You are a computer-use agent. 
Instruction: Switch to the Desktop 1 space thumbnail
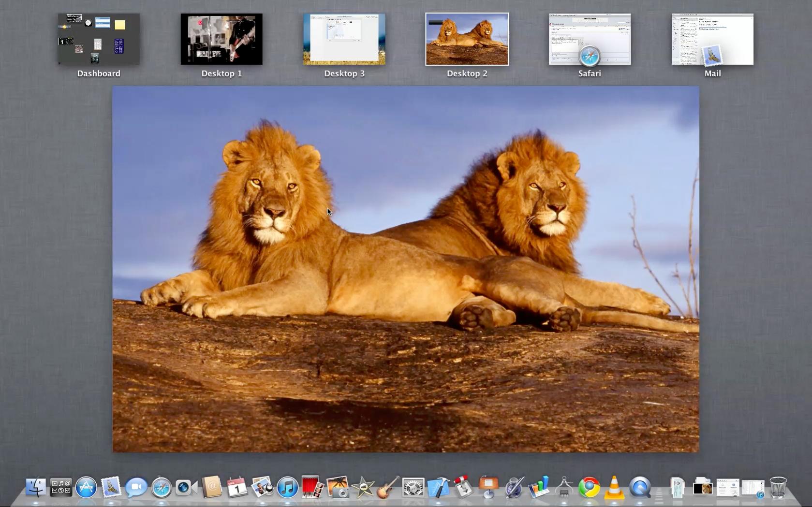pos(221,39)
